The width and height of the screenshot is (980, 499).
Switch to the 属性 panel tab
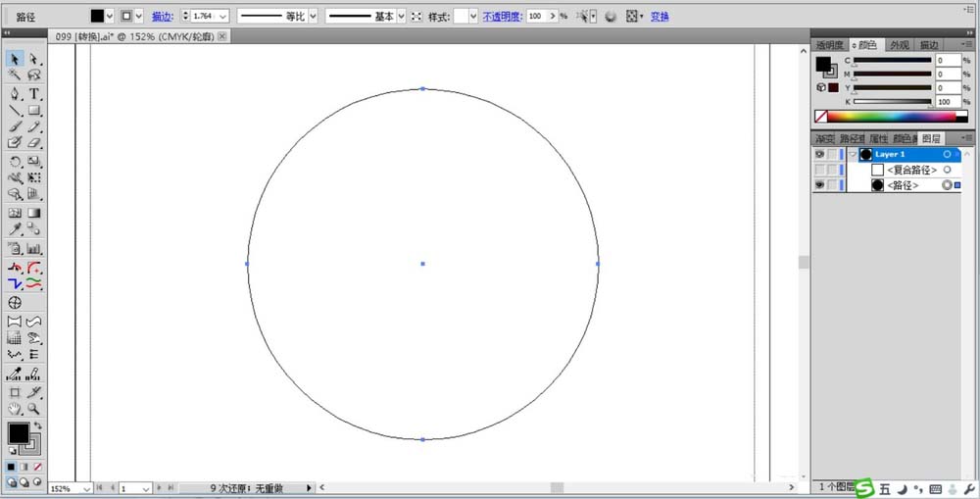click(x=878, y=138)
